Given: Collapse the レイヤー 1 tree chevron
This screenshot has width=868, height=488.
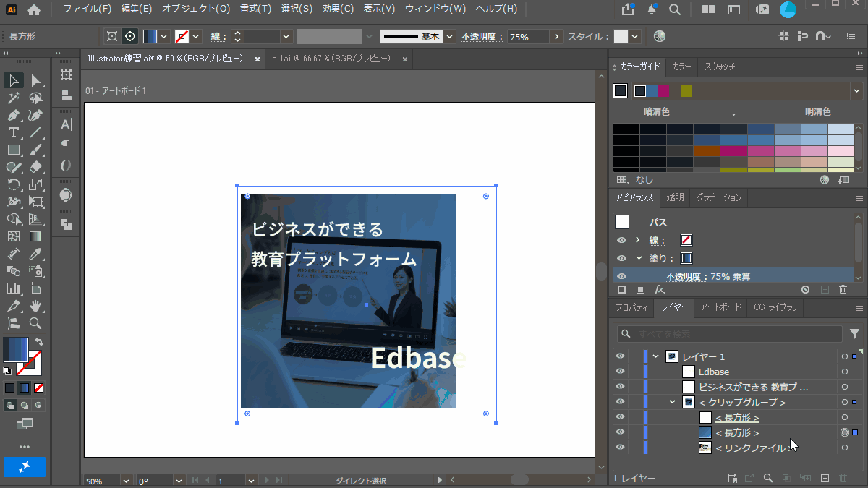Looking at the screenshot, I should (656, 356).
